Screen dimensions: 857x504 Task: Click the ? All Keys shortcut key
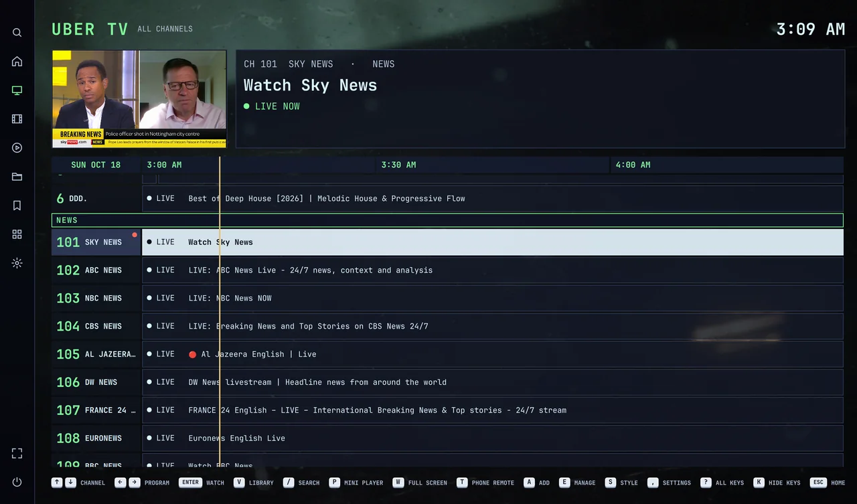click(722, 483)
